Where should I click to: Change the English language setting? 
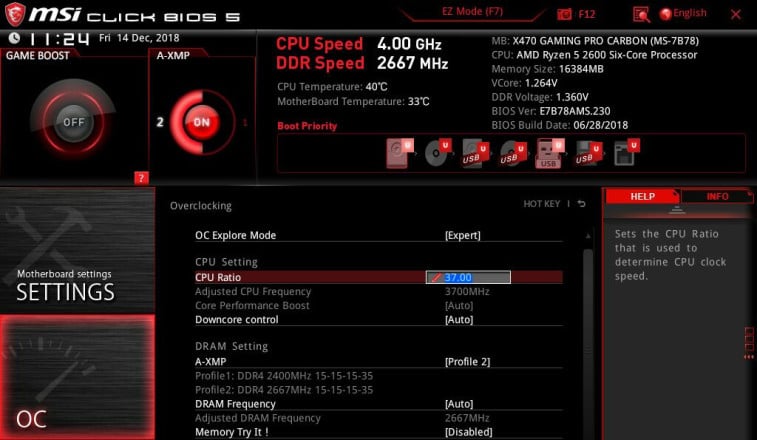683,13
